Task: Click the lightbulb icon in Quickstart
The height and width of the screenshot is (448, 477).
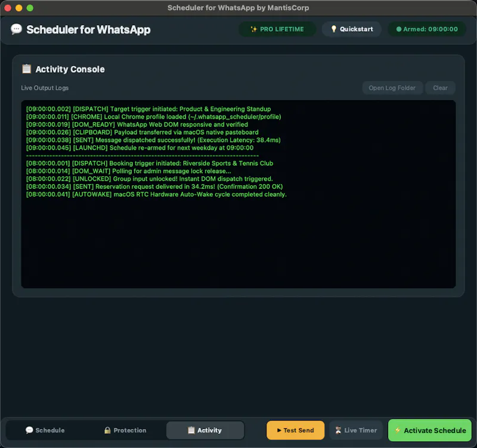Action: [334, 29]
